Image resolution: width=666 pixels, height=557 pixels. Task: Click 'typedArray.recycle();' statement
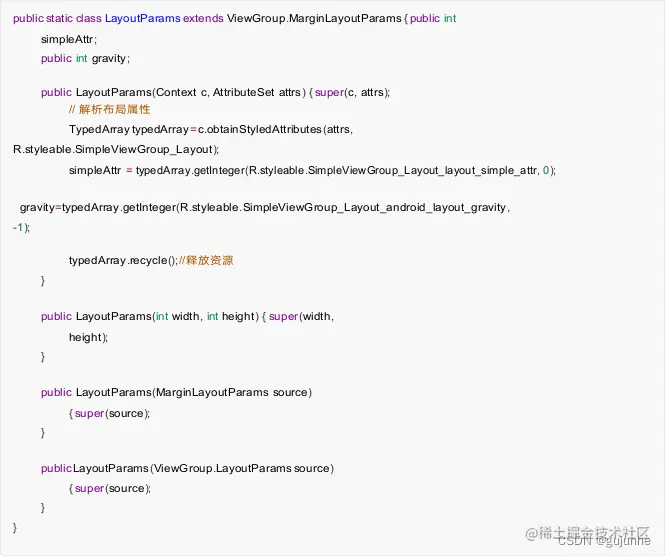(123, 260)
